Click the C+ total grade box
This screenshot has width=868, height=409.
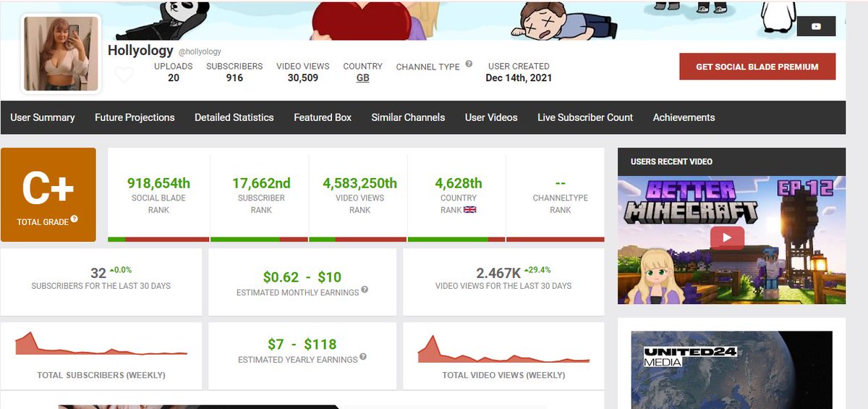(48, 195)
